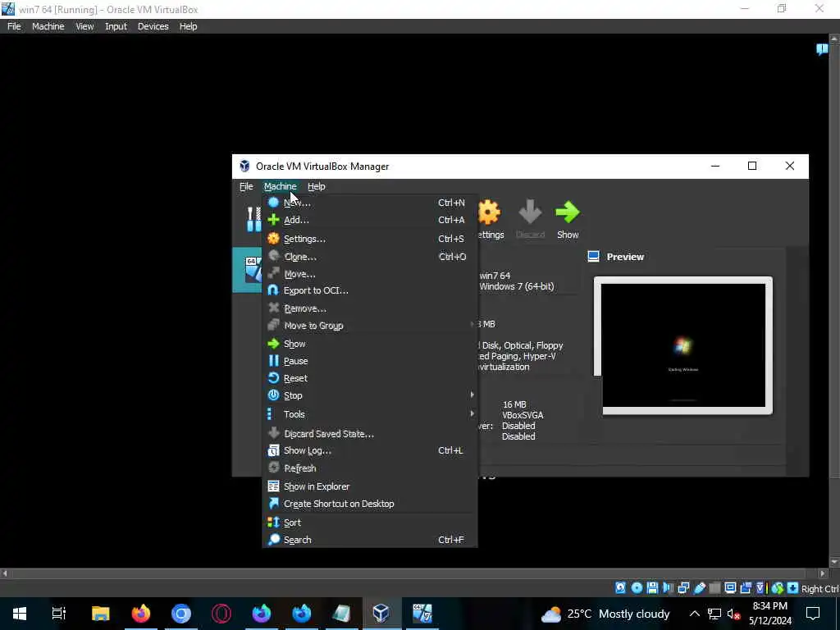Launch Opera from the taskbar
This screenshot has height=630, width=840.
click(221, 614)
